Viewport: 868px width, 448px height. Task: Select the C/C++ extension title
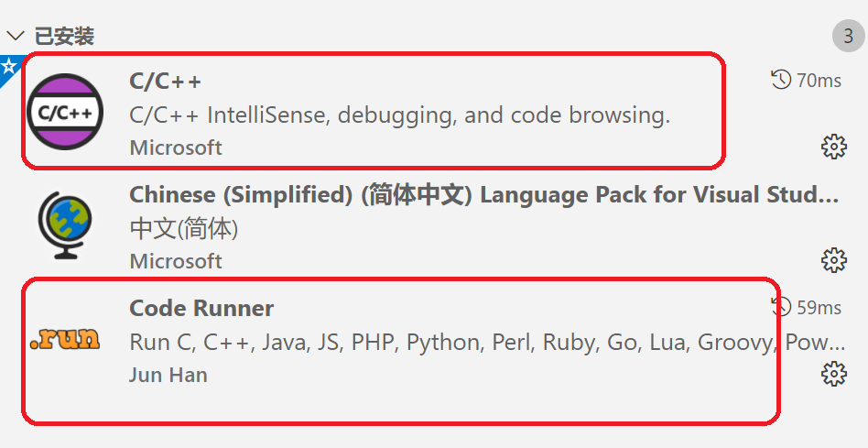(166, 81)
